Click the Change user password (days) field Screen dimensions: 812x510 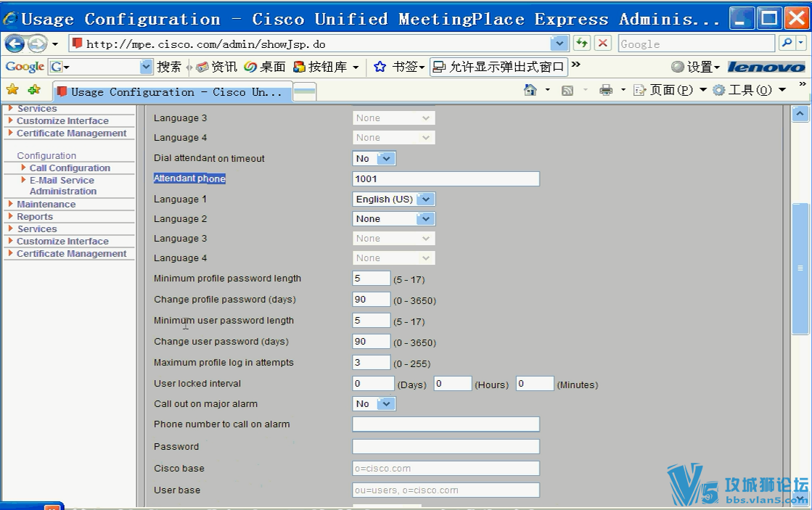371,342
